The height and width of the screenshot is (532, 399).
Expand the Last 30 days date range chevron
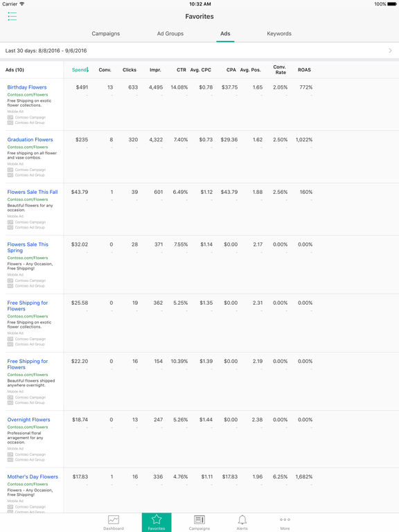pos(390,51)
